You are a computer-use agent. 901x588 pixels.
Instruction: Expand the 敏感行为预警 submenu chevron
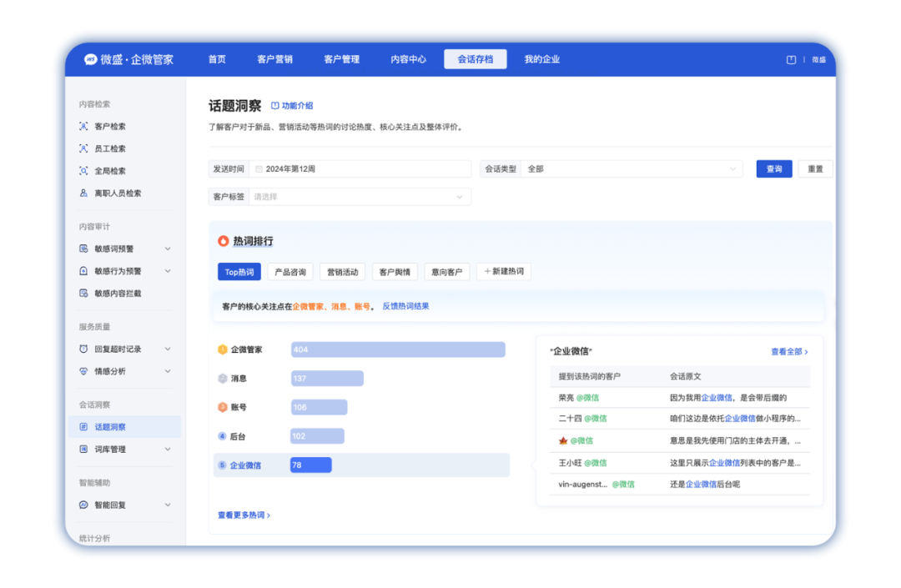tap(168, 271)
